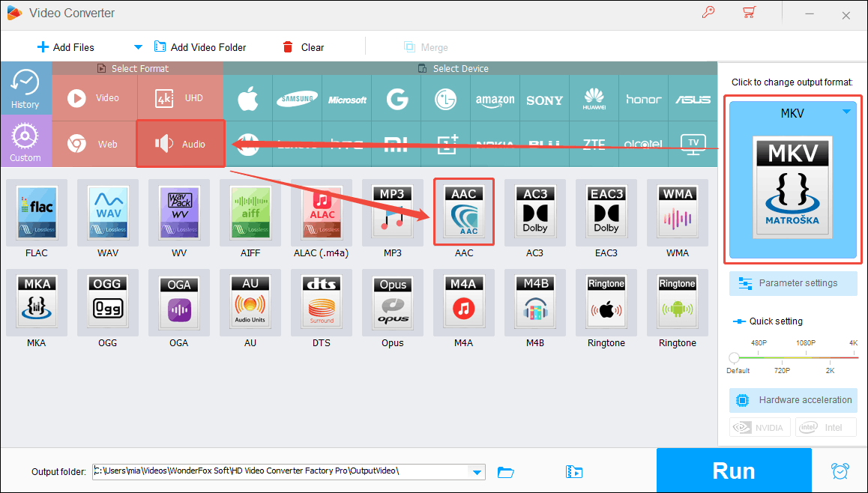Choose the Opus audio format
This screenshot has height=493, width=868.
pos(392,302)
